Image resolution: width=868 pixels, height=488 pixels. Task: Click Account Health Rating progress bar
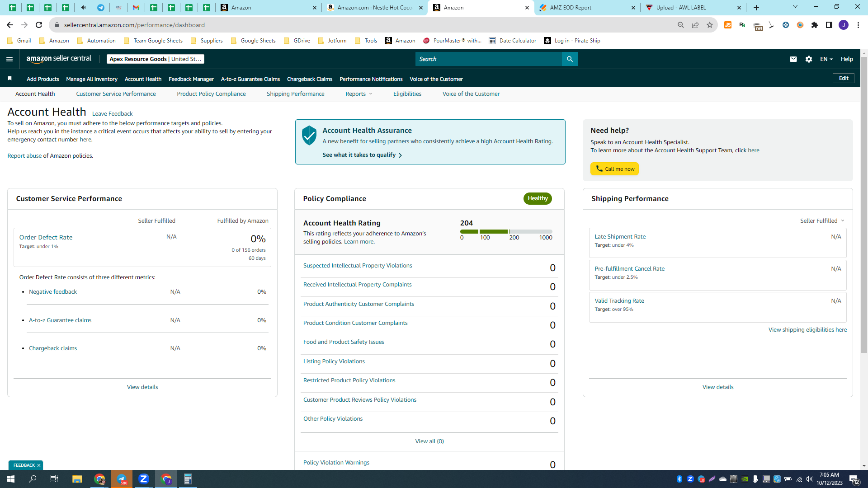point(506,232)
